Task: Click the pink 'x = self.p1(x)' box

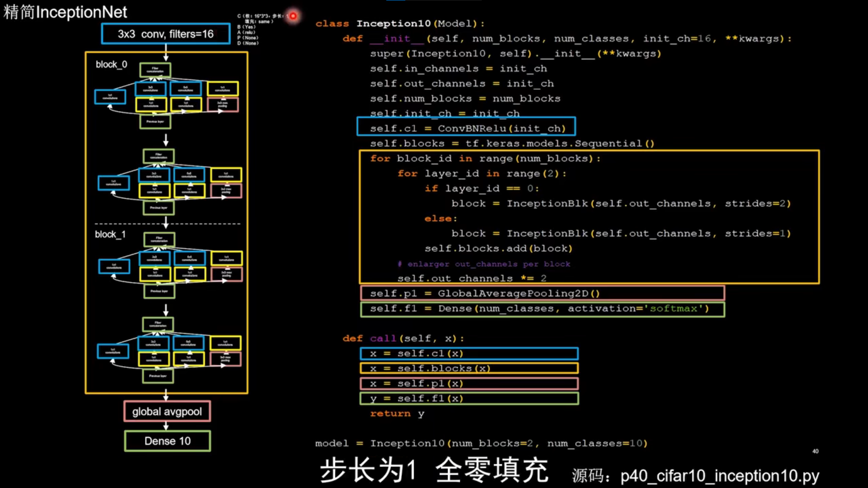Action: pos(469,383)
